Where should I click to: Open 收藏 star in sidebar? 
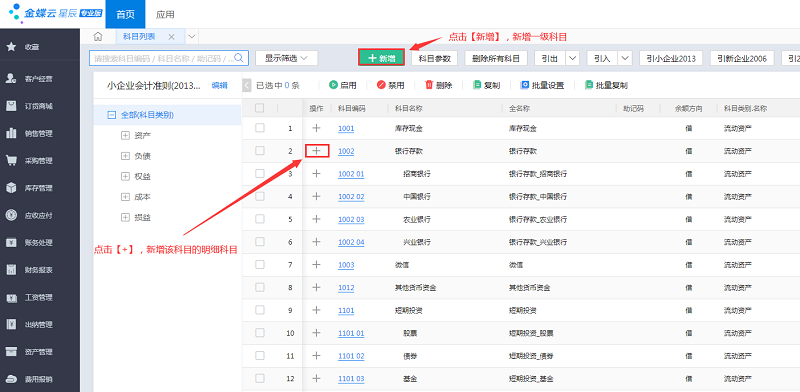(11, 47)
